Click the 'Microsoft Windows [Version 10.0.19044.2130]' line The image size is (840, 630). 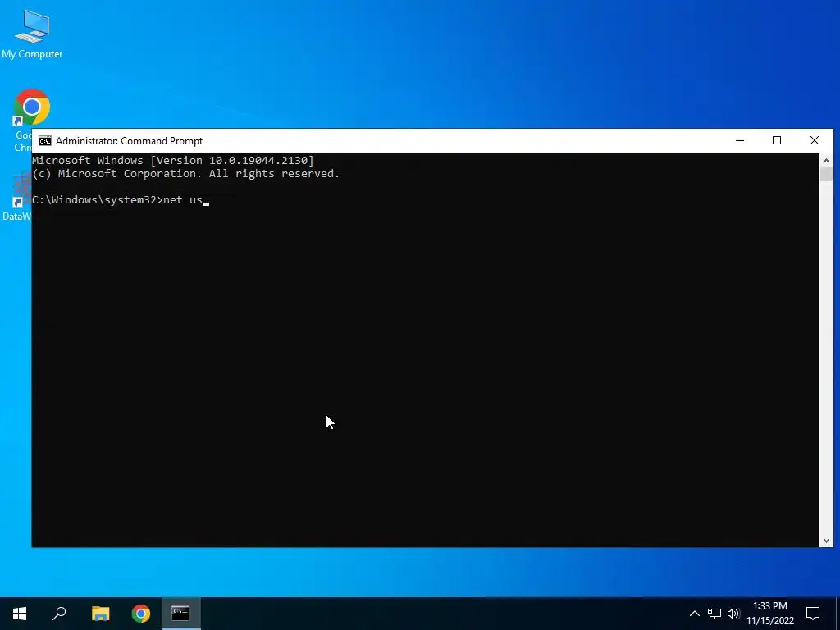(x=173, y=160)
